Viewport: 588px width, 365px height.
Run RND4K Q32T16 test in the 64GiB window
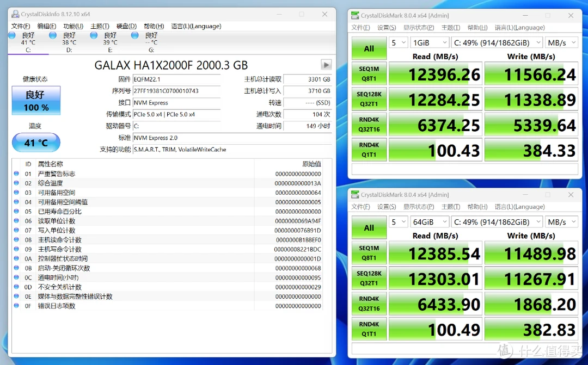click(369, 304)
